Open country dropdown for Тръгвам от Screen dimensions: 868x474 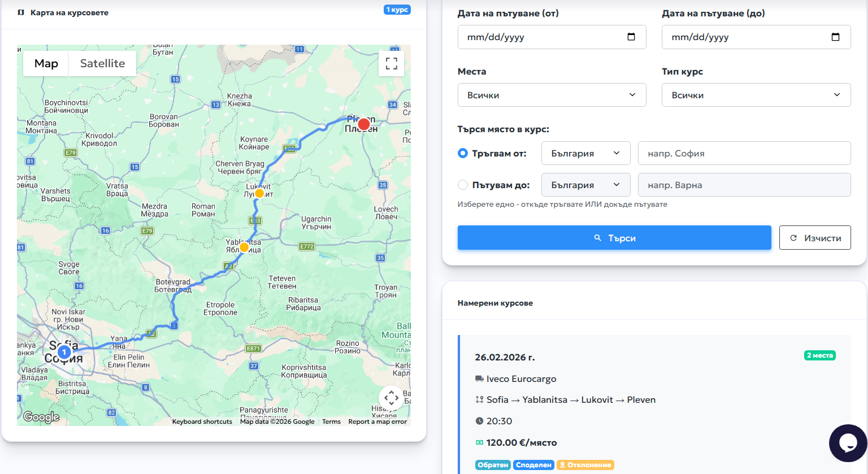click(585, 153)
